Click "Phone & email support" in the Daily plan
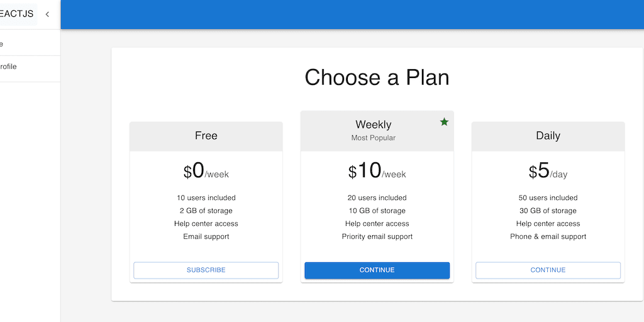The image size is (644, 322). (548, 236)
